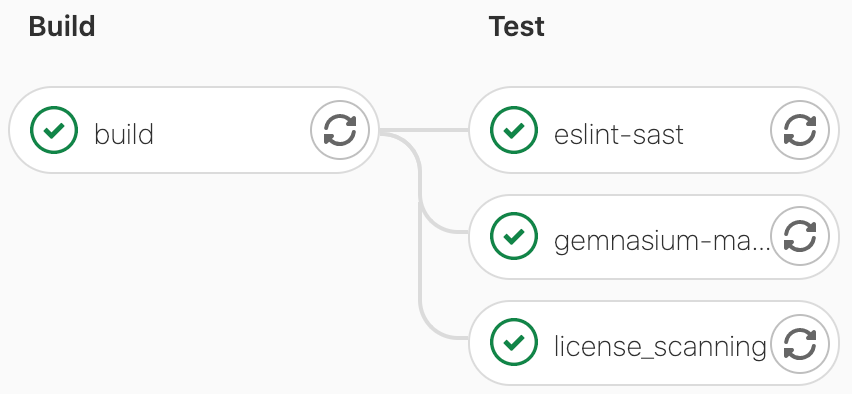Open the gemnasium-ma... job details
Screen dimensions: 852x394
(x=662, y=241)
